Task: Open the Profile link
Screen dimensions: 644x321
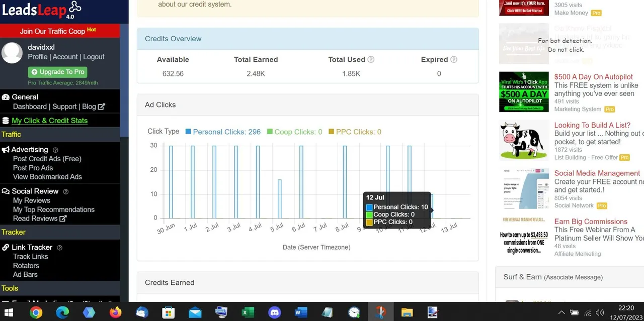Action: [x=38, y=57]
